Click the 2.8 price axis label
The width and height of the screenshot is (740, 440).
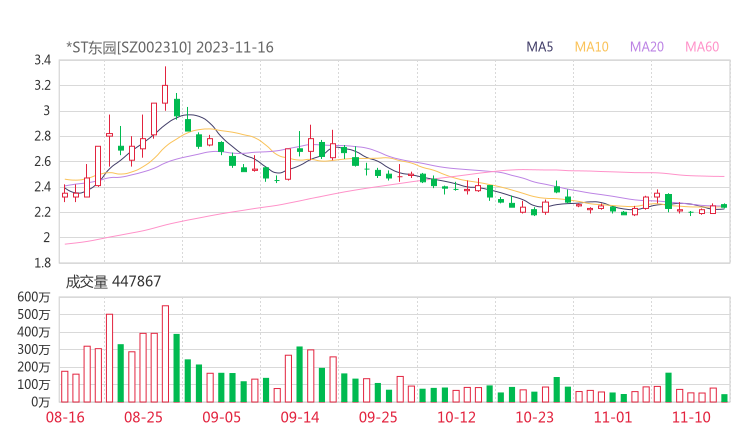[42, 136]
